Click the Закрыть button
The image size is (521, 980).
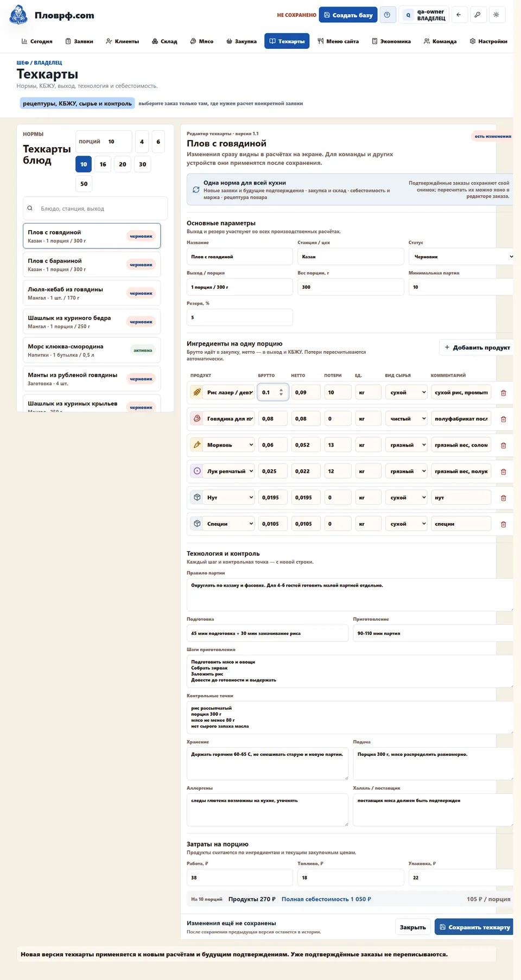[x=413, y=927]
